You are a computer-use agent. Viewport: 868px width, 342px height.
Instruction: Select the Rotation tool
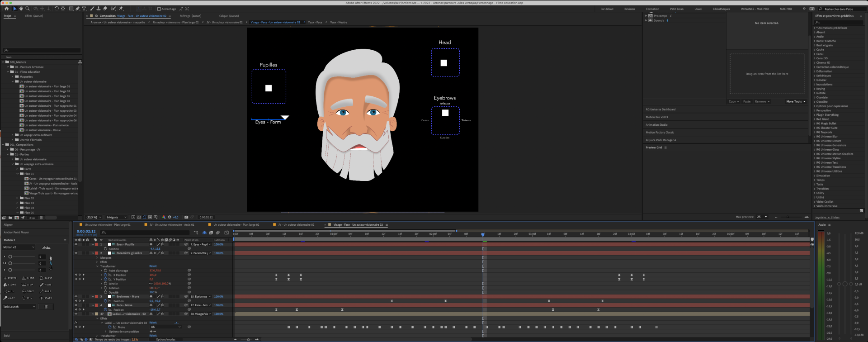click(x=57, y=9)
